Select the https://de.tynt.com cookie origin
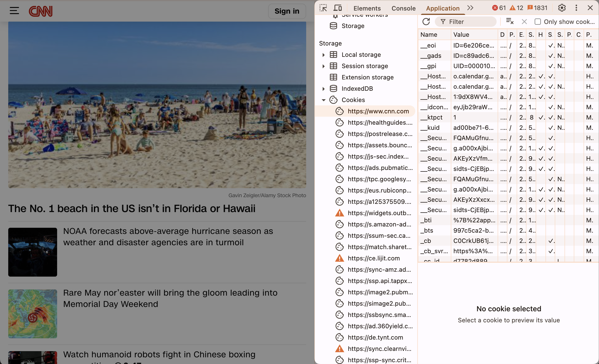This screenshot has width=599, height=364. 375,338
